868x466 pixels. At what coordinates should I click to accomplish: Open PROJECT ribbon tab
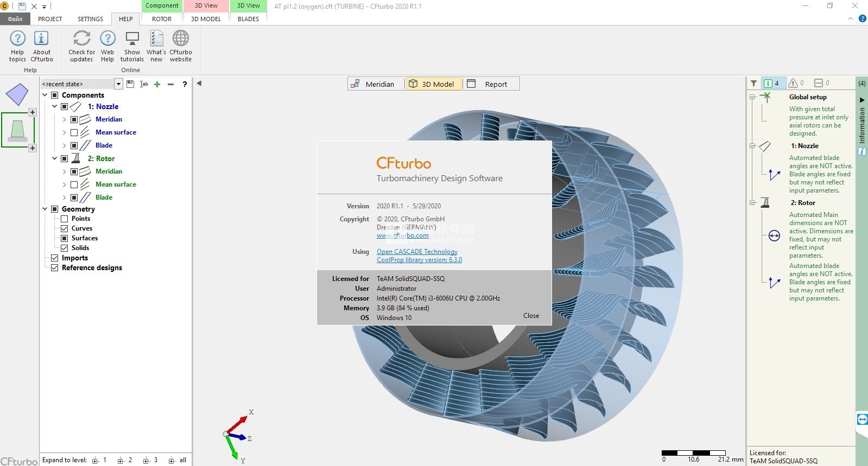click(x=50, y=19)
